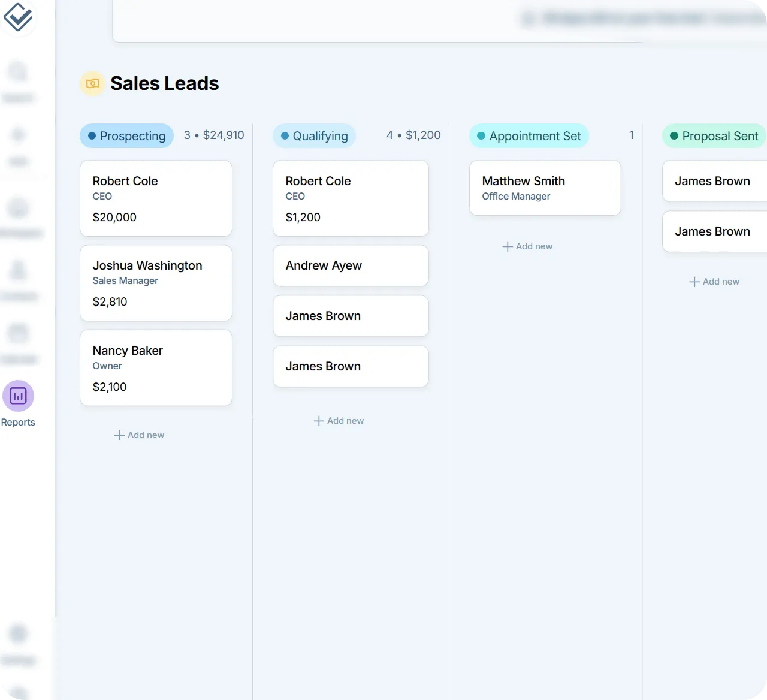Click the "$2,810" amount on Joshua Washington's card

110,301
